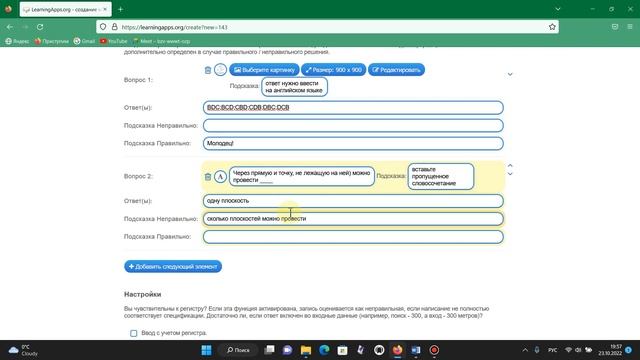
Task: Open the Firefox hamburger menu
Action: point(630,27)
